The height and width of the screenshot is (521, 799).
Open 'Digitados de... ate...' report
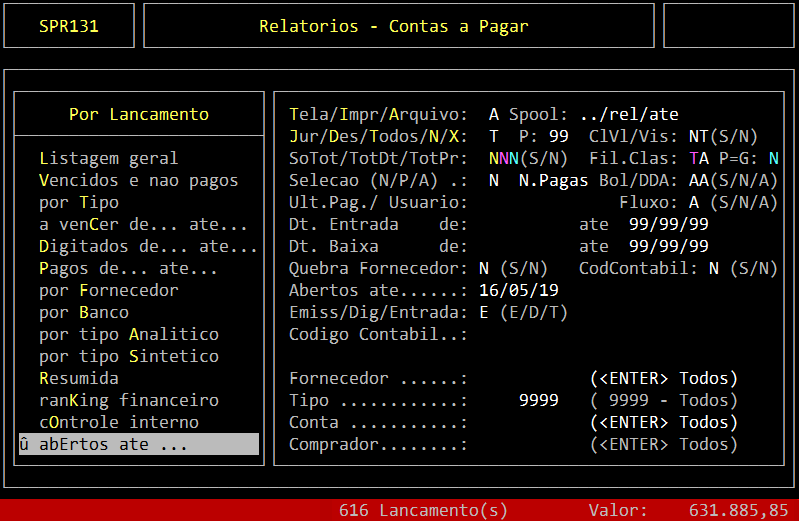pyautogui.click(x=148, y=246)
